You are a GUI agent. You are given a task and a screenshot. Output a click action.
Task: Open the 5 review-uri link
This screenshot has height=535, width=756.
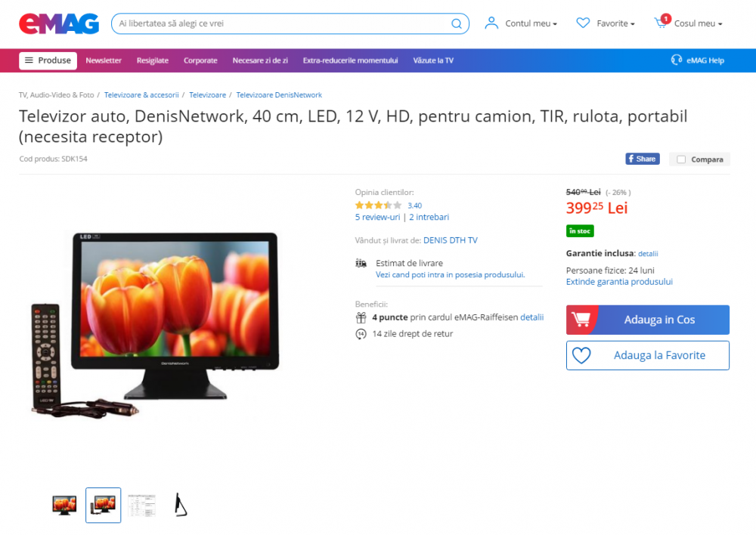point(377,217)
